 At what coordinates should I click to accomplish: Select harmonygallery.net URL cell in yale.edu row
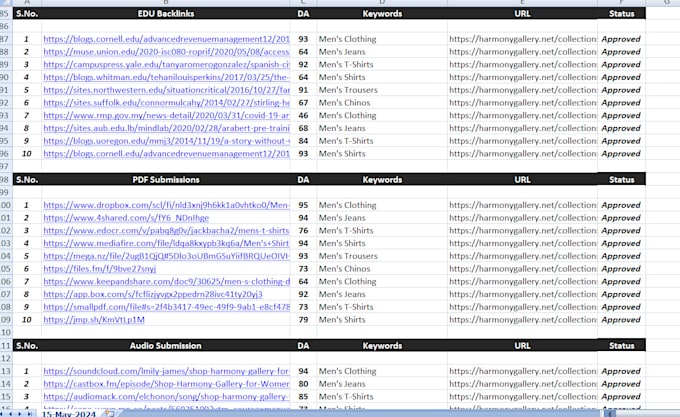point(522,65)
